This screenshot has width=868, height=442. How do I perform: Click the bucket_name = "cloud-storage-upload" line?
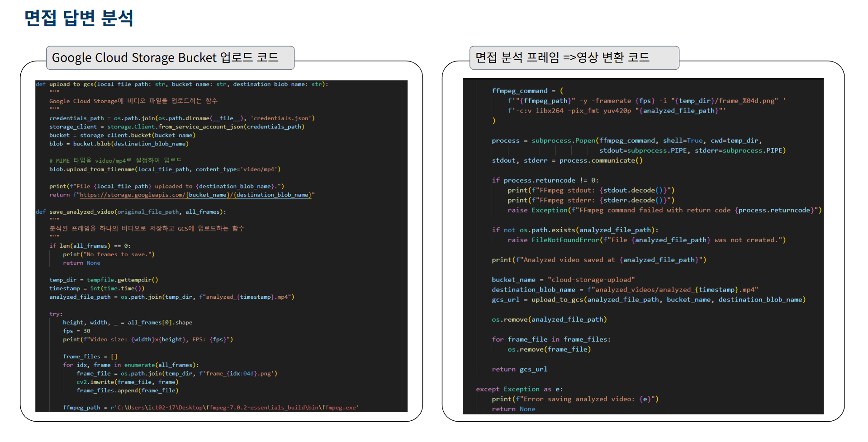coord(563,280)
